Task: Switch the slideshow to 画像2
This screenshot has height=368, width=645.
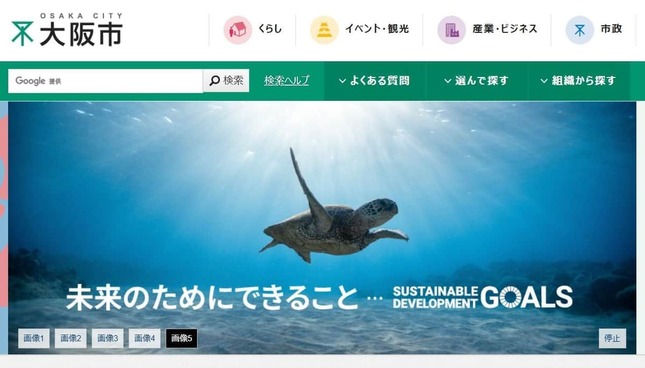Action: [x=71, y=338]
